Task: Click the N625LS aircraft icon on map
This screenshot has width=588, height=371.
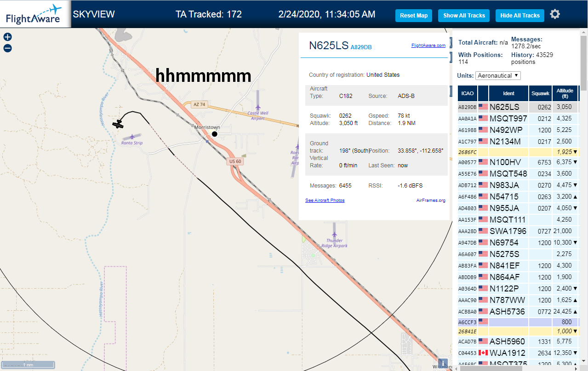Action: click(118, 124)
